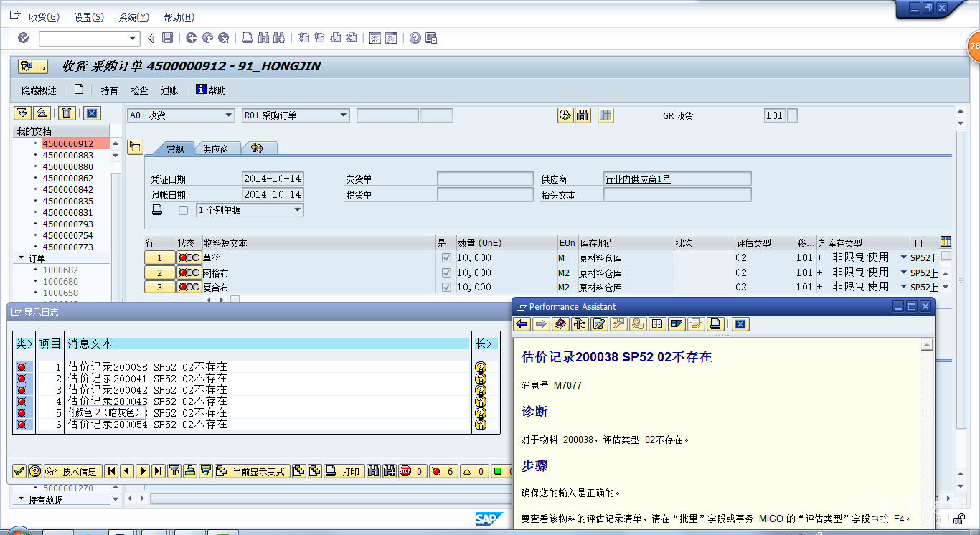
Task: Open the 收货(G) menu
Action: pyautogui.click(x=44, y=17)
